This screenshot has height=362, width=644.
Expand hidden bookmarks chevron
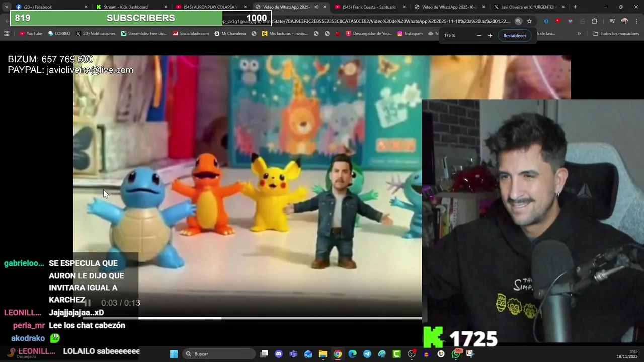579,34
